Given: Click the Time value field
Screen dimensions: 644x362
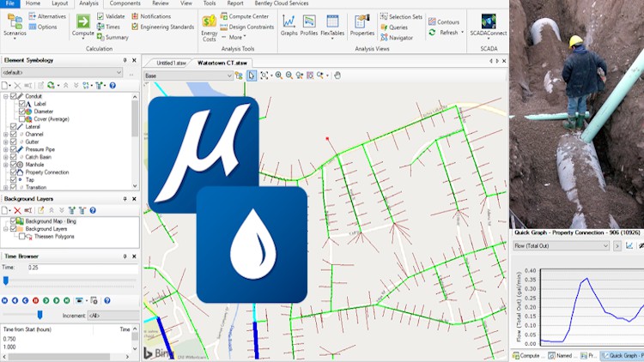Looking at the screenshot, I should click(82, 268).
